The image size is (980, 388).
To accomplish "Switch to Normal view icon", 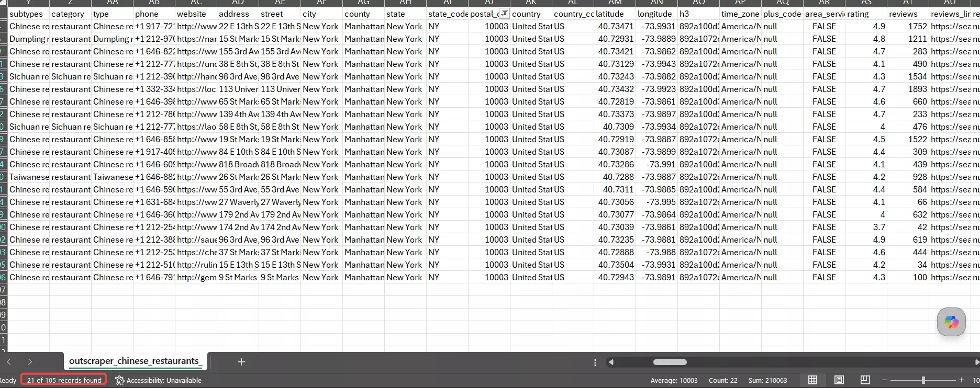I will point(812,380).
